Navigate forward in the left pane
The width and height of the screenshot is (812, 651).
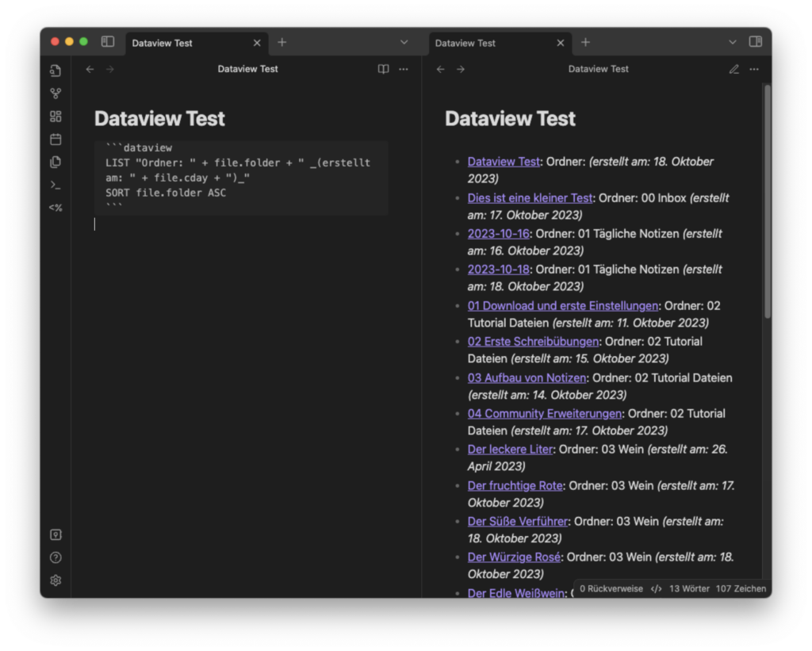pyautogui.click(x=109, y=70)
